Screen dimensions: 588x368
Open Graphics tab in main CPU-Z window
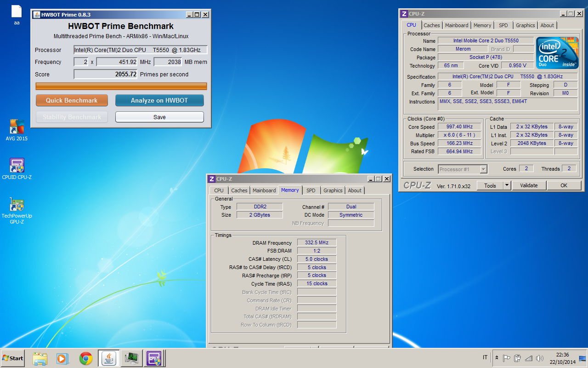point(525,25)
